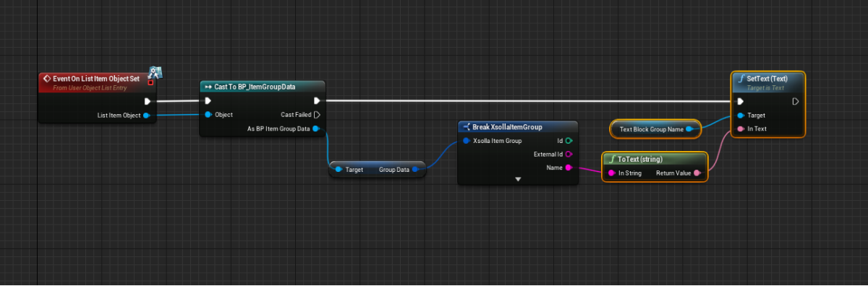Select the Cast Failed execution pin
The height and width of the screenshot is (286, 868).
(317, 115)
